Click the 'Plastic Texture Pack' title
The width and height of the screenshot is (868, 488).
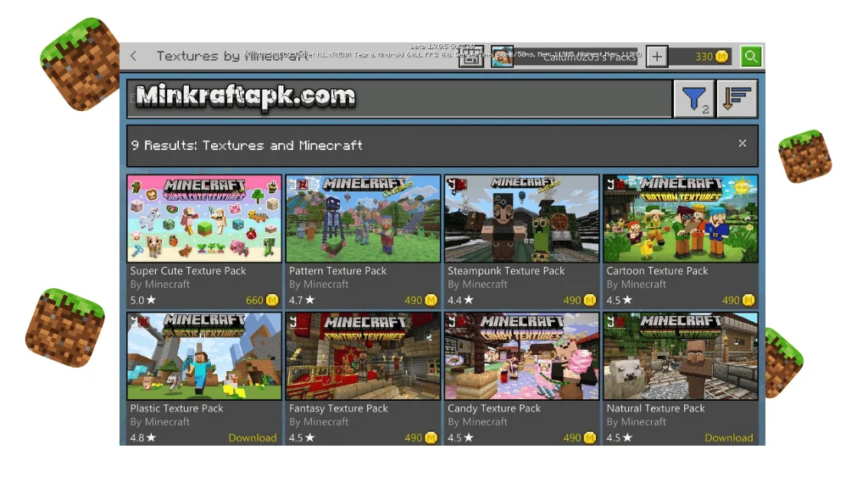[176, 408]
